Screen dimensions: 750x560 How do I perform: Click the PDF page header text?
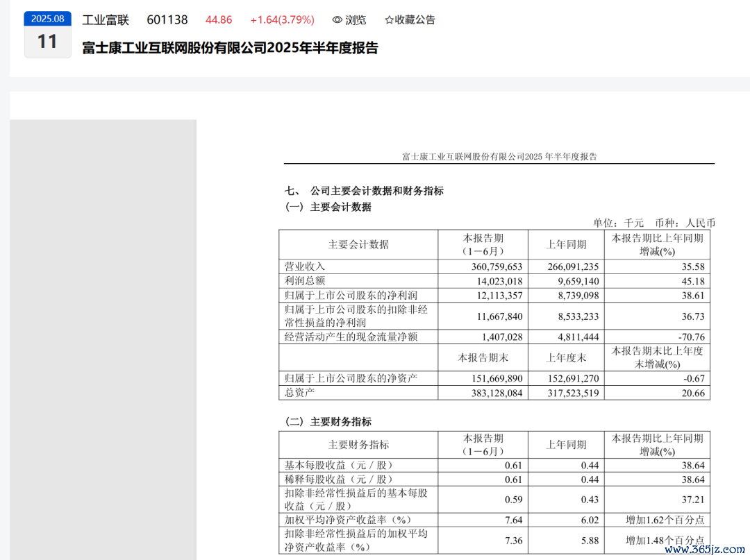[x=499, y=157]
